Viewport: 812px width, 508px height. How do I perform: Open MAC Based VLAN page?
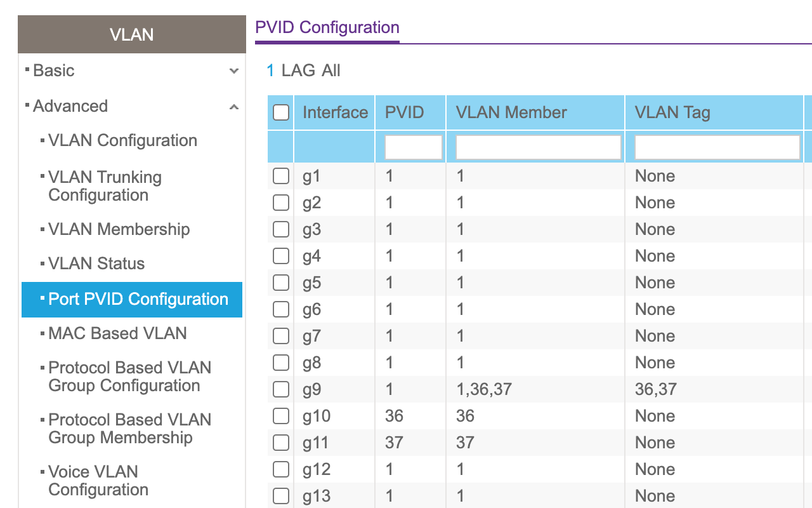coord(117,333)
